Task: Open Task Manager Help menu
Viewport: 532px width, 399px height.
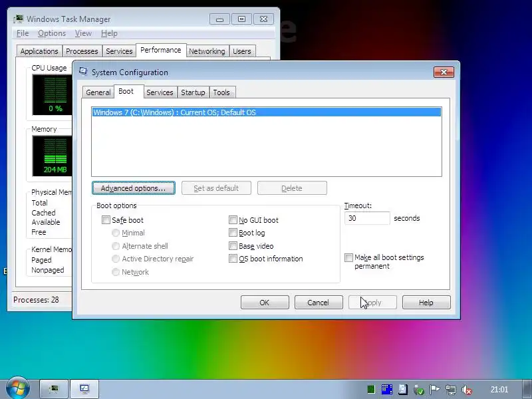Action: 109,33
